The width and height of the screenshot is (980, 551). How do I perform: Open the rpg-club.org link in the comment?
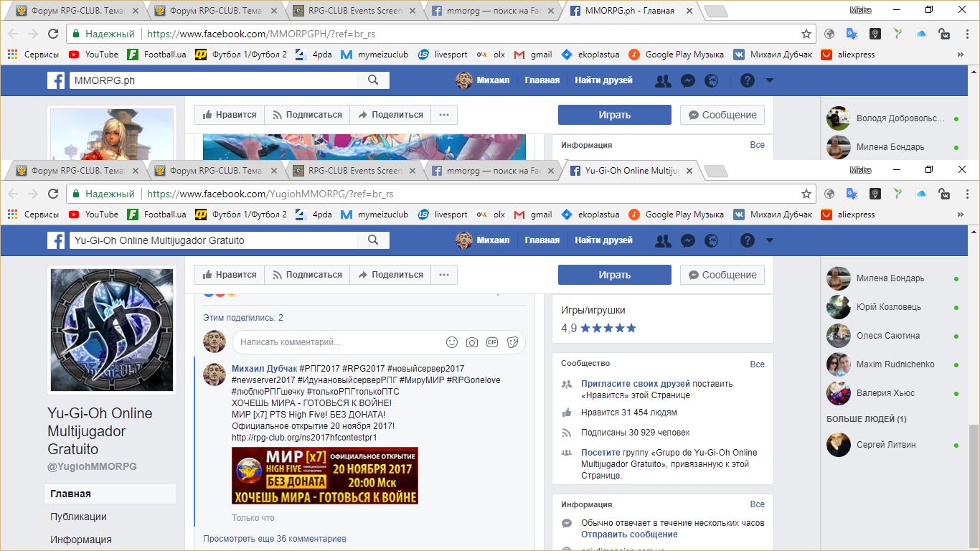[x=304, y=438]
